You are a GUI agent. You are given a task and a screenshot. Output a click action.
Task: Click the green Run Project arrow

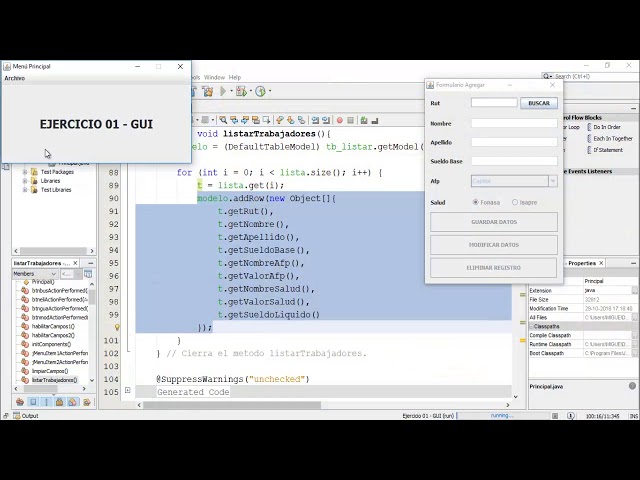click(223, 91)
